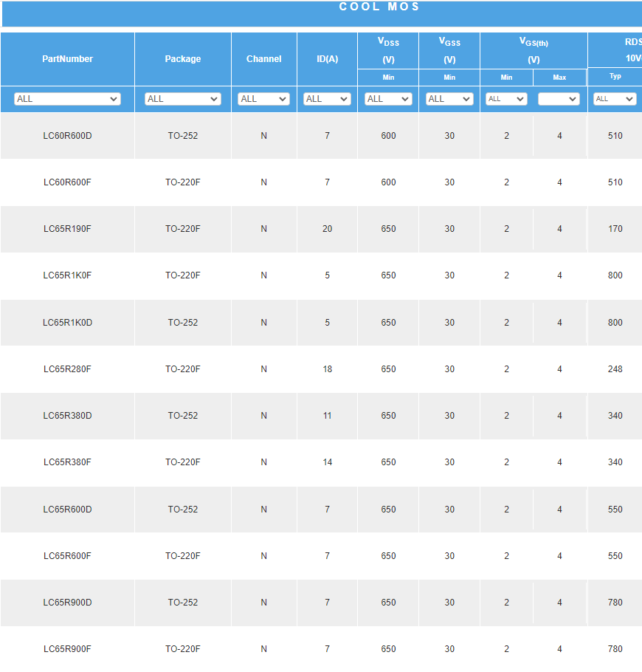
Task: Click part number LC65R280F
Action: [x=67, y=369]
